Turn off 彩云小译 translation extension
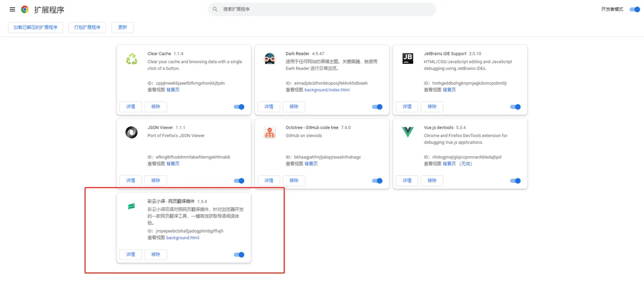 pyautogui.click(x=239, y=255)
